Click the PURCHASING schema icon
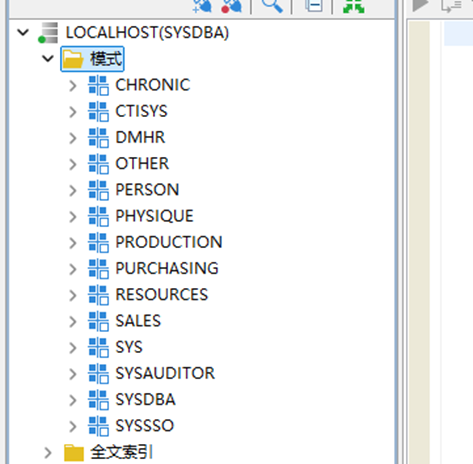This screenshot has width=473, height=464. [x=98, y=269]
